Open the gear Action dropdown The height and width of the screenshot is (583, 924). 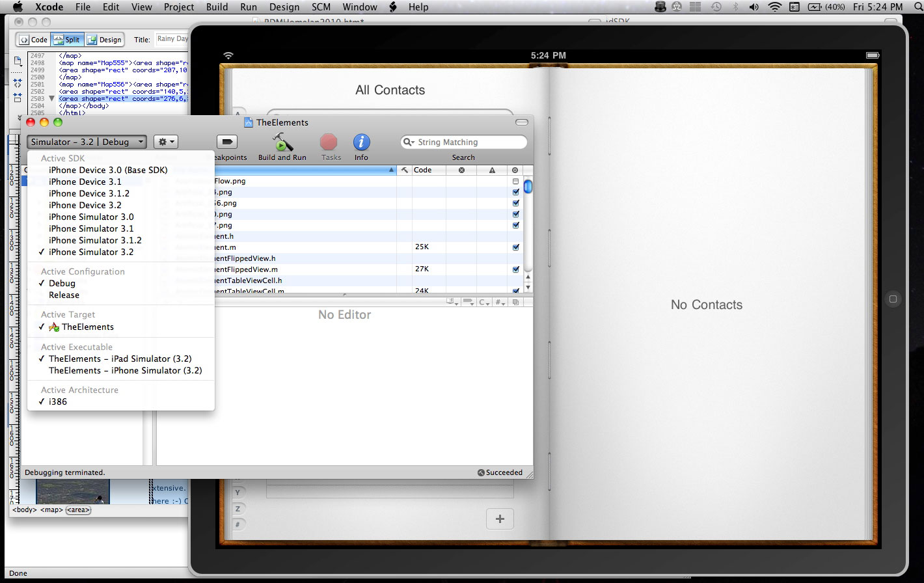coord(165,142)
